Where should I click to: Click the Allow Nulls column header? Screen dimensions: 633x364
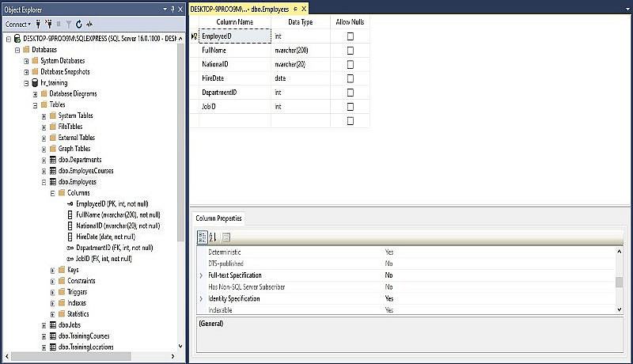(350, 22)
